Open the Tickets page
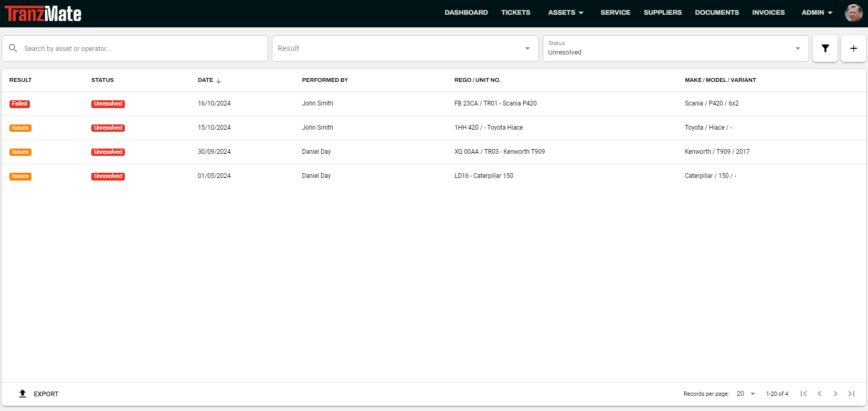 click(515, 13)
